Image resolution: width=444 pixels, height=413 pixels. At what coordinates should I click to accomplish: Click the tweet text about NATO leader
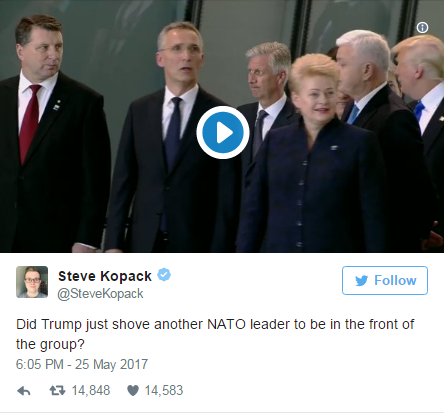[x=215, y=334]
